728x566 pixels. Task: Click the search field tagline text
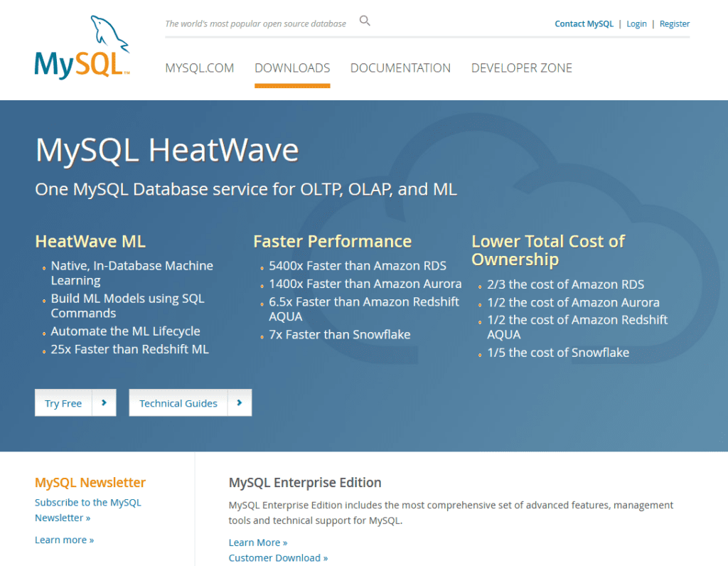pos(256,23)
